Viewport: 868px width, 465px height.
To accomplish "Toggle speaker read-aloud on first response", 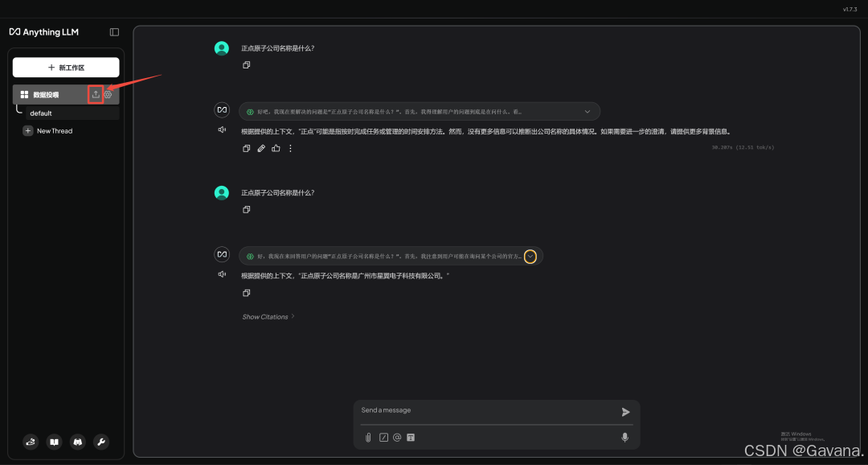I will (222, 130).
